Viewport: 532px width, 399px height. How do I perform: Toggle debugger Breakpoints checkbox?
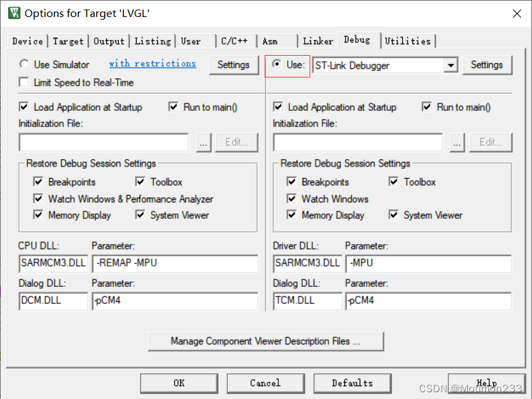point(291,181)
